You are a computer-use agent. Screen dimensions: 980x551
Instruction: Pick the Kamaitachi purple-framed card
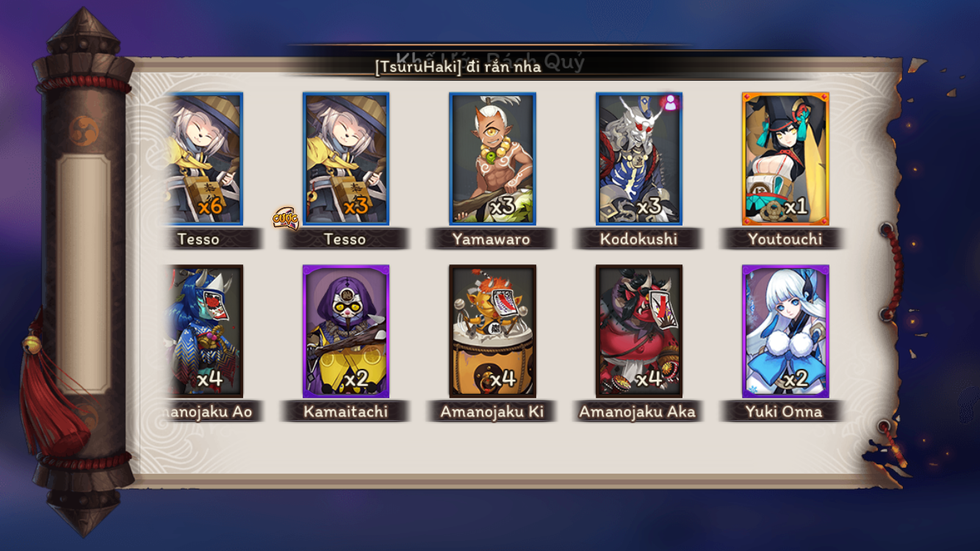coord(346,331)
